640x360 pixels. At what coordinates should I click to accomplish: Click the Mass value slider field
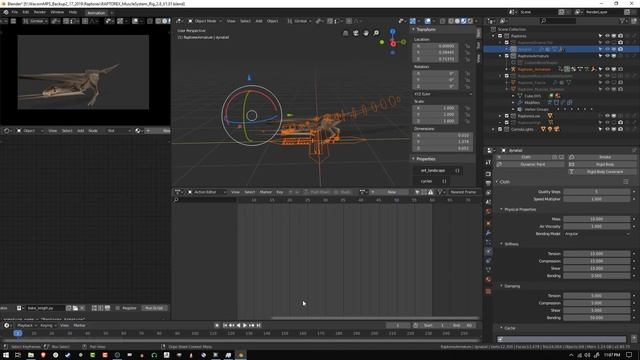tap(597, 219)
